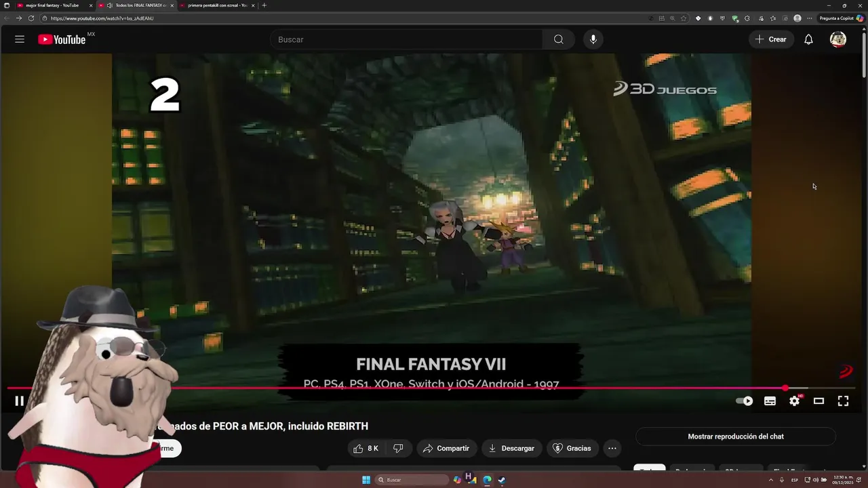Bookmark page with star icon
Viewport: 868px width, 488px height.
[x=684, y=18]
